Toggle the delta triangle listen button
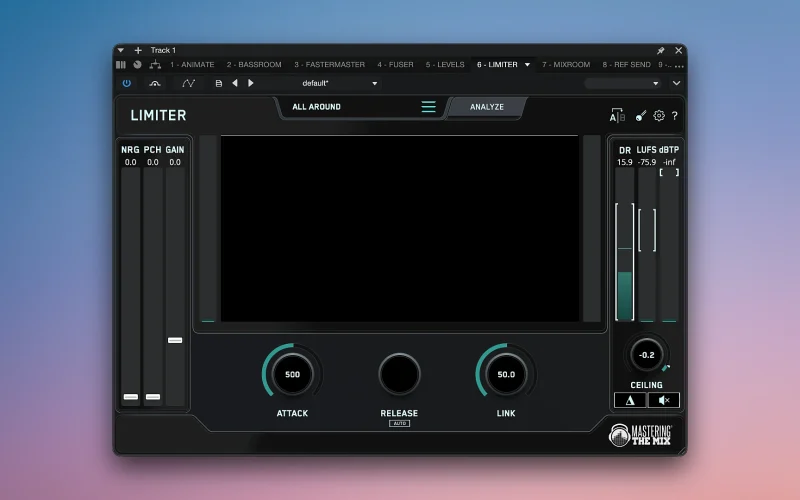The height and width of the screenshot is (500, 800). click(x=630, y=400)
